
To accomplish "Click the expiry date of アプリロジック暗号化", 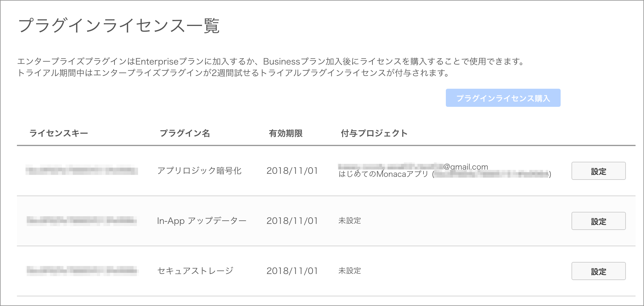I will [292, 171].
